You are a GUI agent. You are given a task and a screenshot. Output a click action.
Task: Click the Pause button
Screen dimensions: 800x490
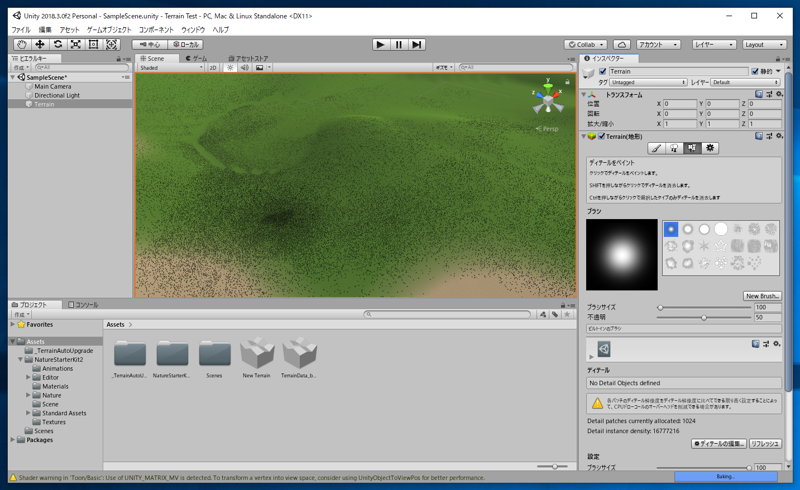398,44
